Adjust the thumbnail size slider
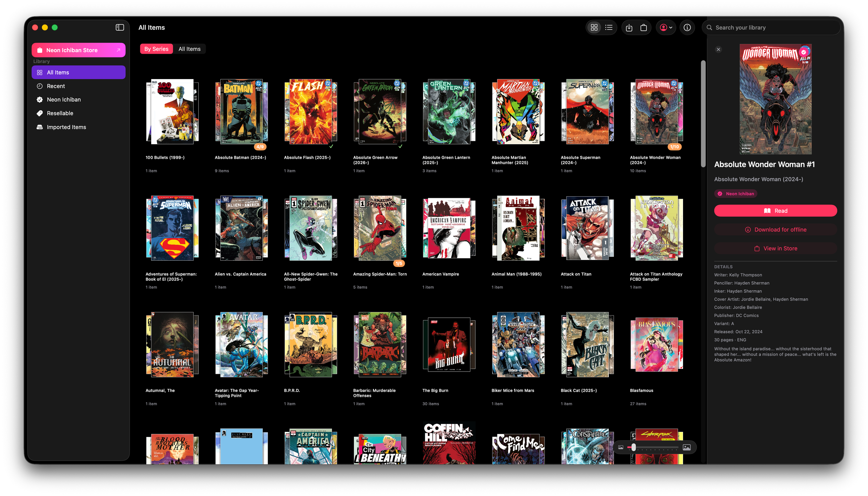Screen dimensions: 868x496 [x=653, y=447]
